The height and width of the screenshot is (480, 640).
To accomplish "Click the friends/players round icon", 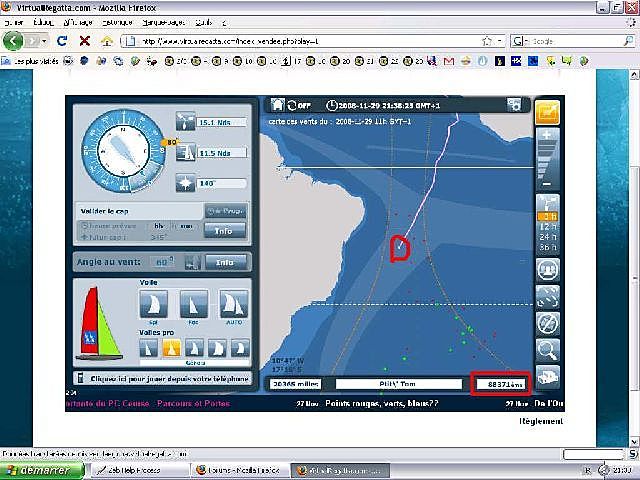I will click(x=547, y=270).
